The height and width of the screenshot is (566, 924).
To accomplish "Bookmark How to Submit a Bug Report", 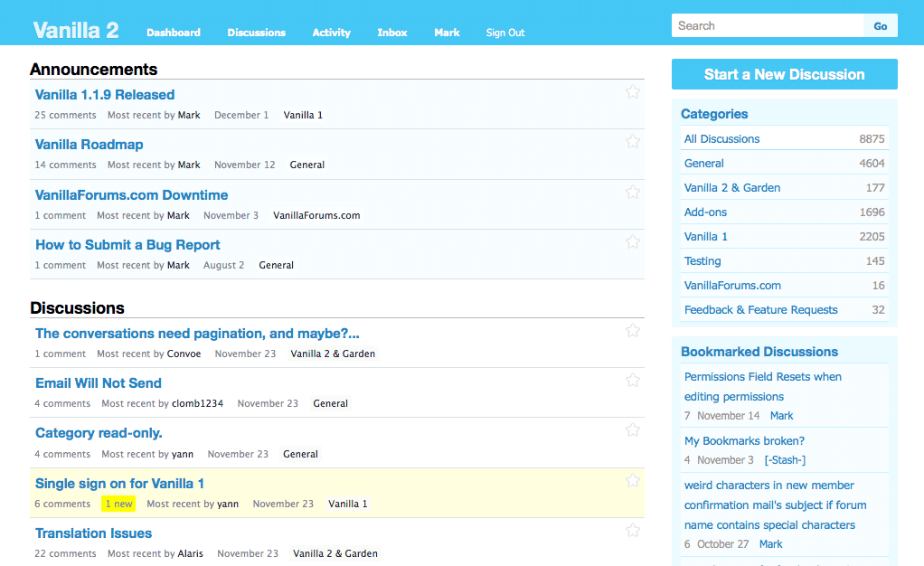I will point(633,241).
